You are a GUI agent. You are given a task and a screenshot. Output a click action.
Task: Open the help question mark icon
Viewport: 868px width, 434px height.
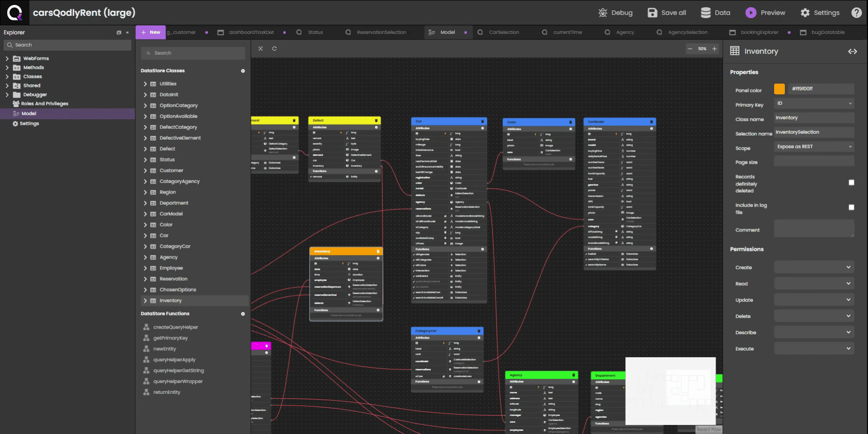coord(856,13)
